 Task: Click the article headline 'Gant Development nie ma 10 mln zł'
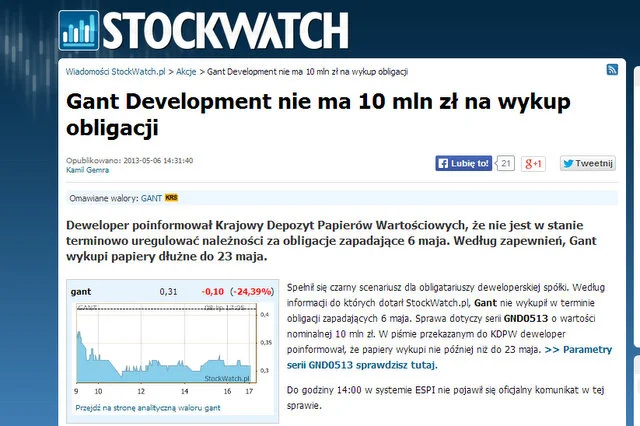318,114
